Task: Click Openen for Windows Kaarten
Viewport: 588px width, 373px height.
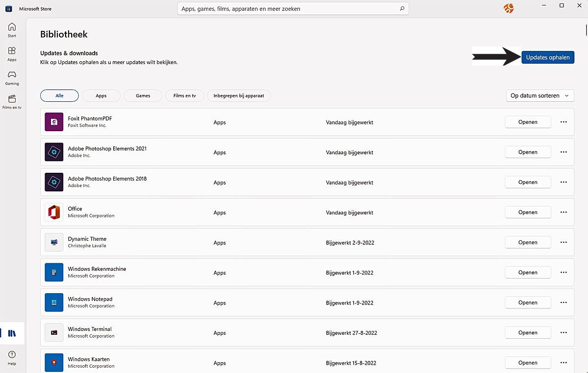Action: 528,363
